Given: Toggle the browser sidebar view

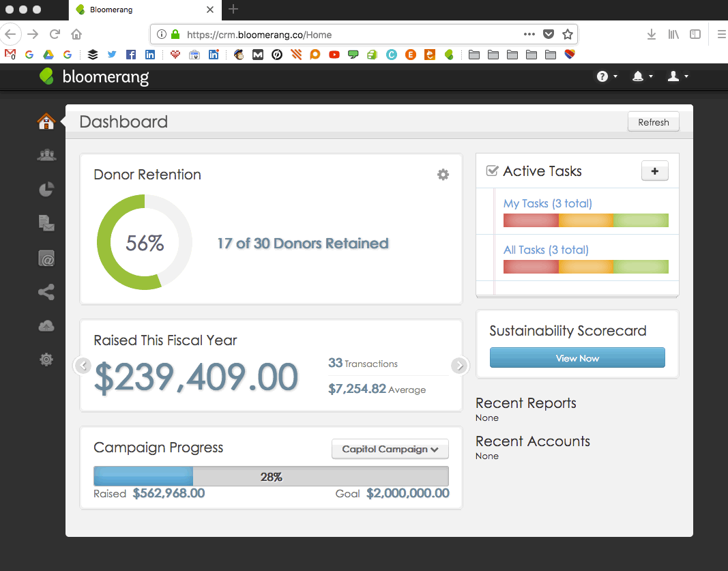Looking at the screenshot, I should (695, 34).
